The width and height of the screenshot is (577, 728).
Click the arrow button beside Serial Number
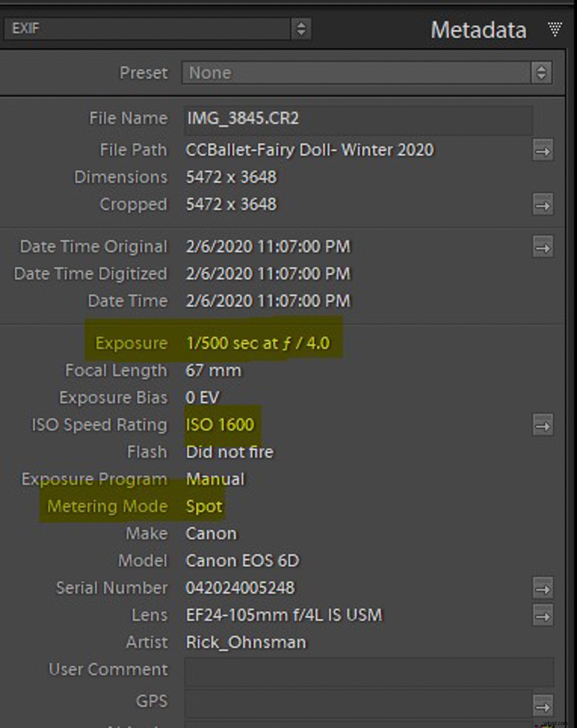click(543, 589)
